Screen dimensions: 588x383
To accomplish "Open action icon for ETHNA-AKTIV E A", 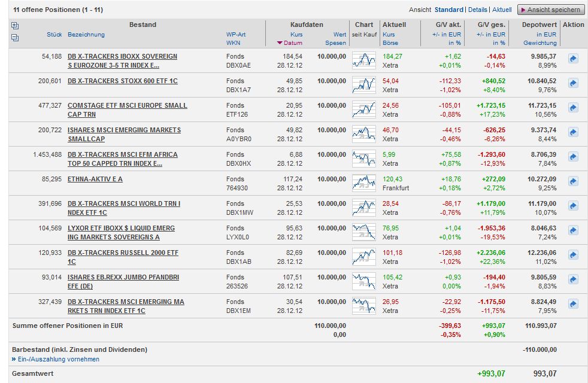I will [573, 181].
